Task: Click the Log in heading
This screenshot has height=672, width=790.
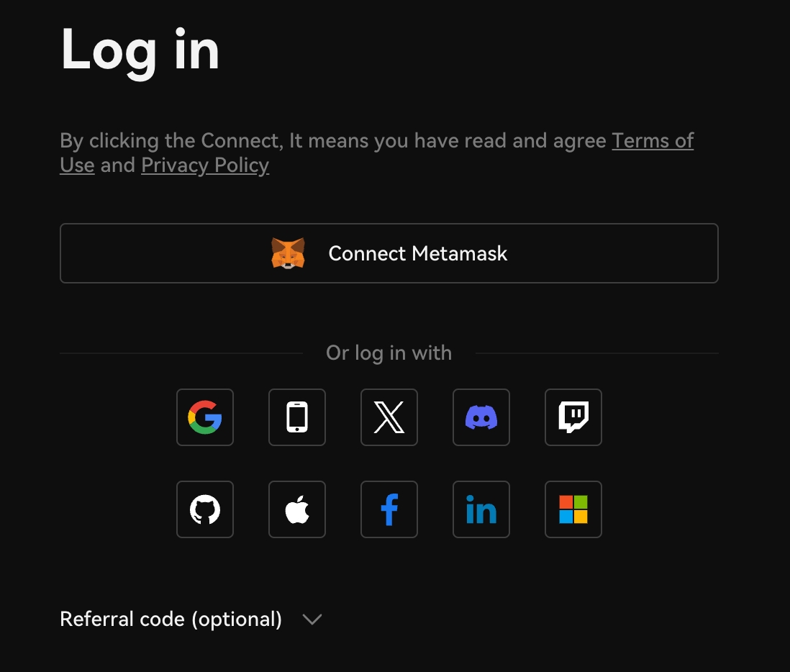Action: click(140, 49)
